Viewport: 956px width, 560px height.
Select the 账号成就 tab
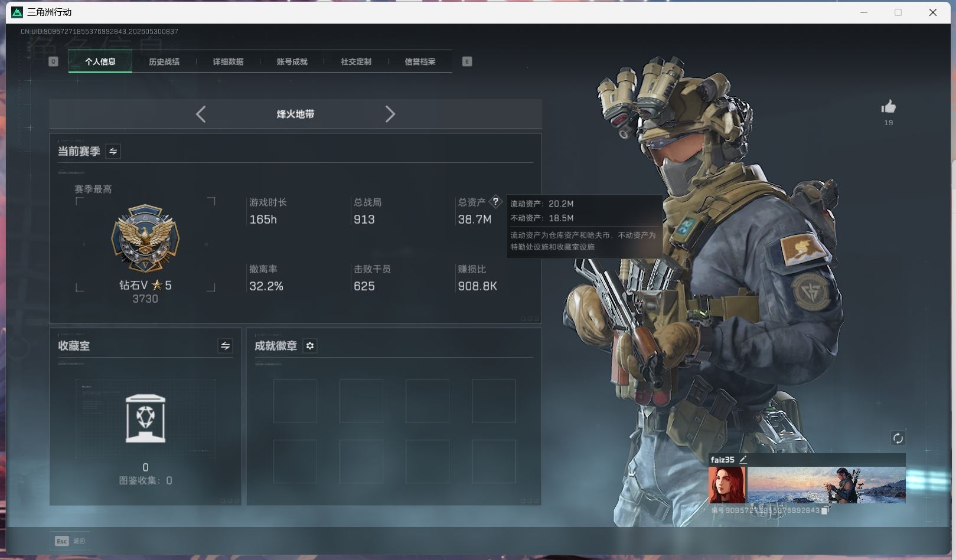[x=292, y=61]
